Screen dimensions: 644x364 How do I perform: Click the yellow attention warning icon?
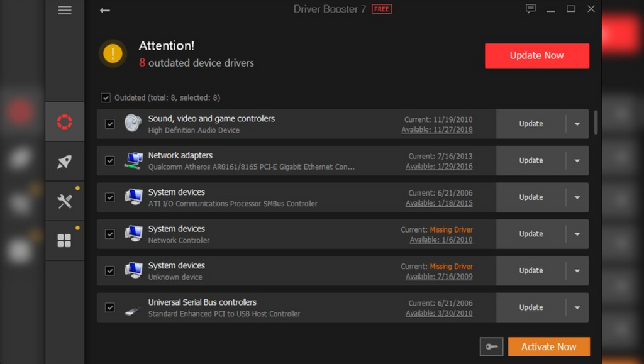point(113,53)
